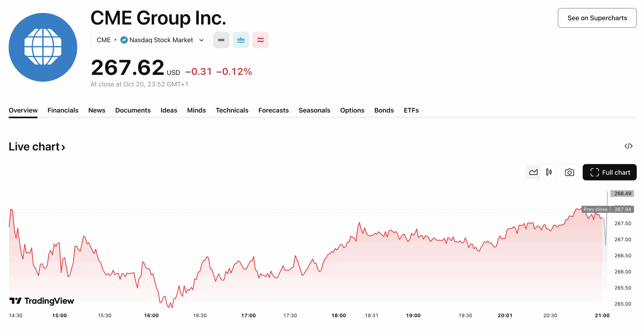Select the Options tab
This screenshot has width=644, height=329.
[352, 110]
